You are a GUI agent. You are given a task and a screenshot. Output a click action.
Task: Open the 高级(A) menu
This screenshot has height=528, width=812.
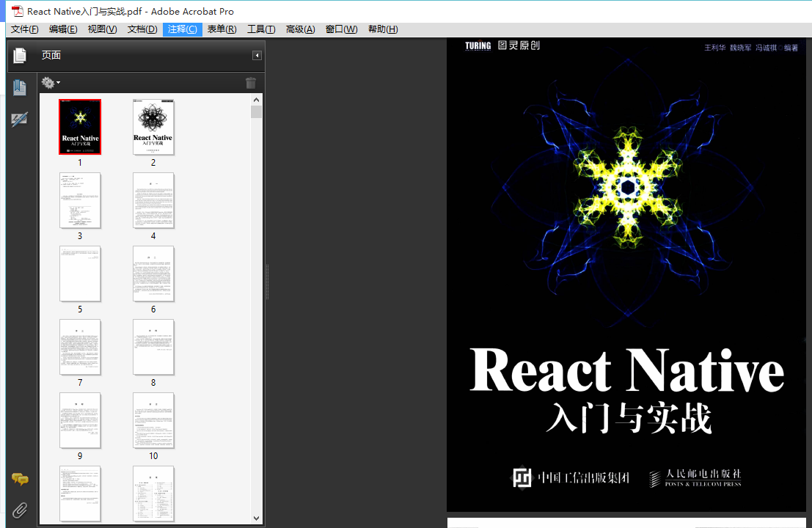click(300, 29)
